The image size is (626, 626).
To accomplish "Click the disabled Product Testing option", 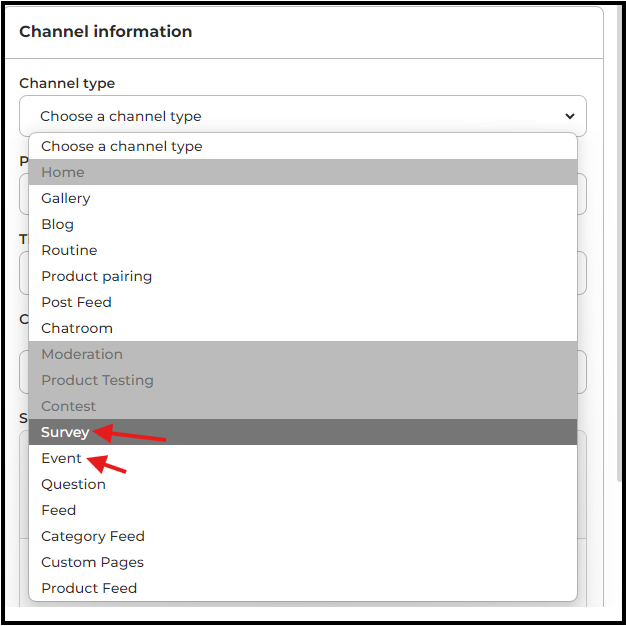I will pyautogui.click(x=303, y=380).
